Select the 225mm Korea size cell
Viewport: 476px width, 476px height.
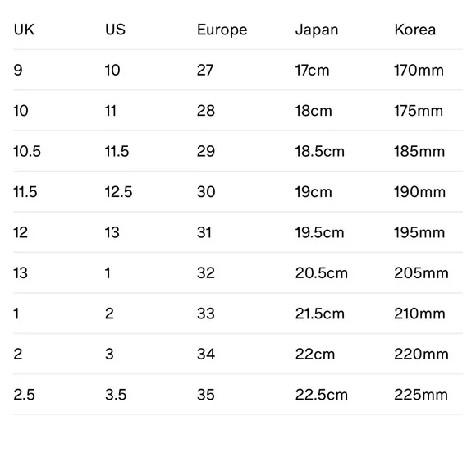point(421,395)
